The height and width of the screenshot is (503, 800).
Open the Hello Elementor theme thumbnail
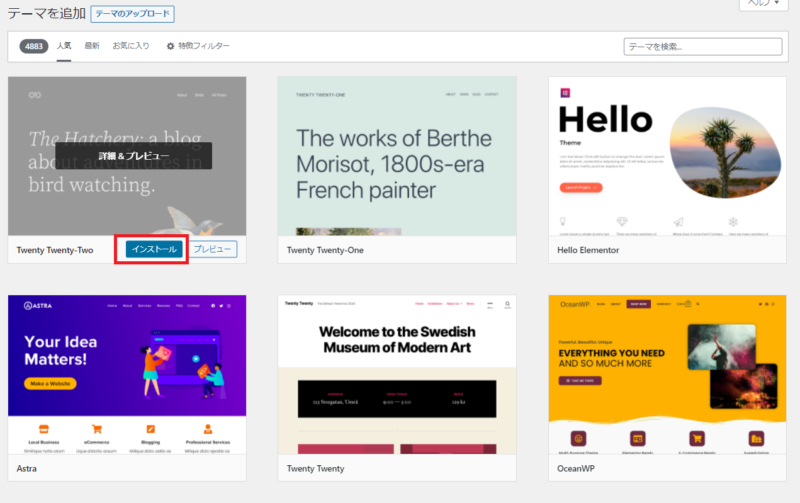pyautogui.click(x=667, y=156)
